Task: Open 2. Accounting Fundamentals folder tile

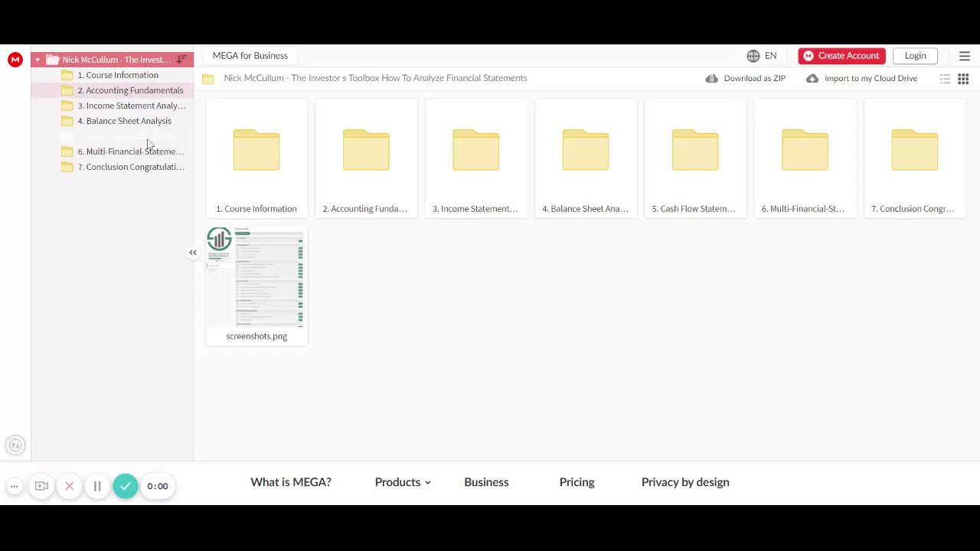Action: coord(366,159)
